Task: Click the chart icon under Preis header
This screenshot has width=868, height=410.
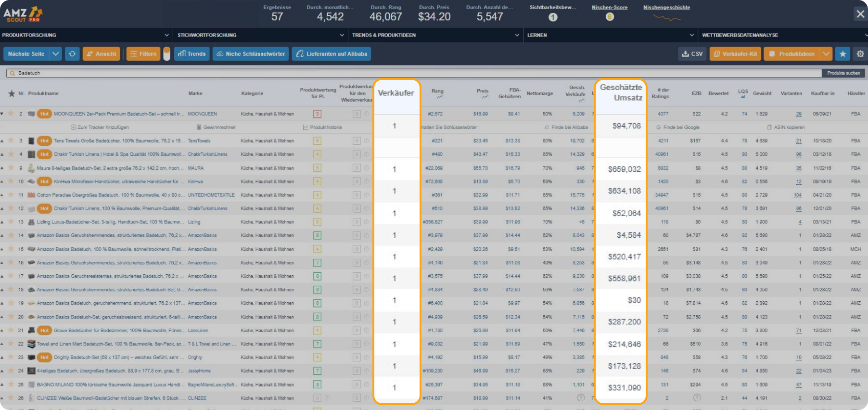Action: point(485,97)
